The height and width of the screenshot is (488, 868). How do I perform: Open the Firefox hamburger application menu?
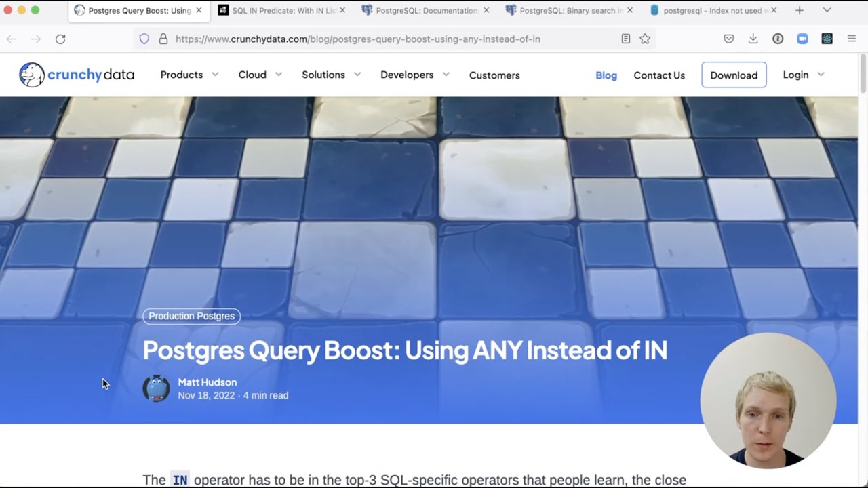pos(851,39)
